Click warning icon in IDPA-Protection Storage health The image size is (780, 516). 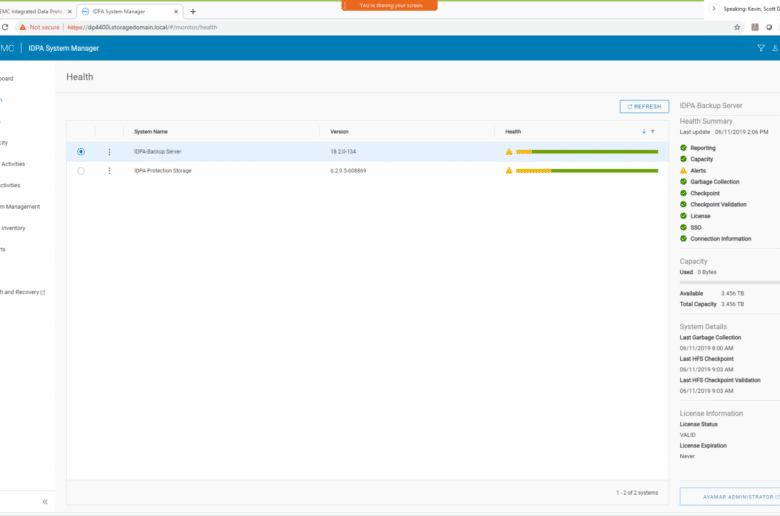click(x=509, y=171)
